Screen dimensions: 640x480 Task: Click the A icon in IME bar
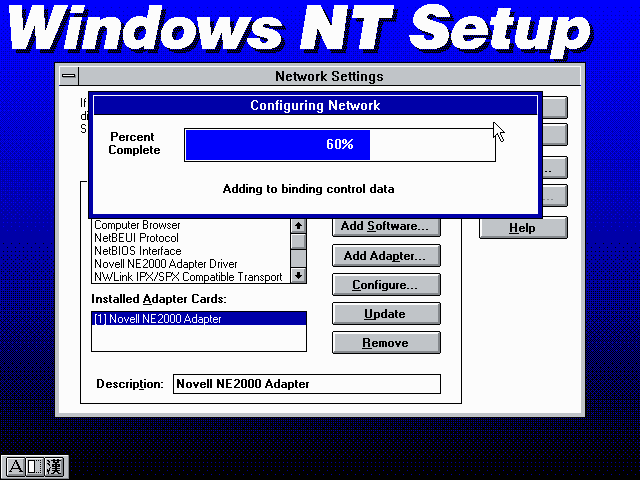coord(16,466)
